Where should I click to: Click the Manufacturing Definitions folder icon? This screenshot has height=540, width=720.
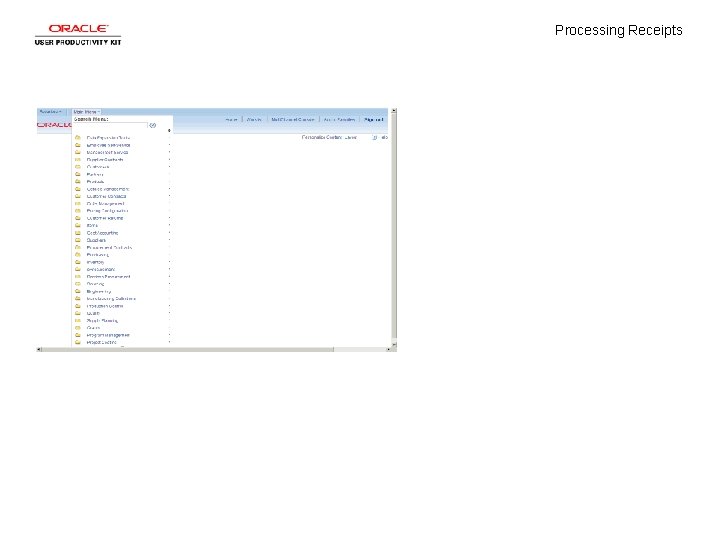[78, 298]
